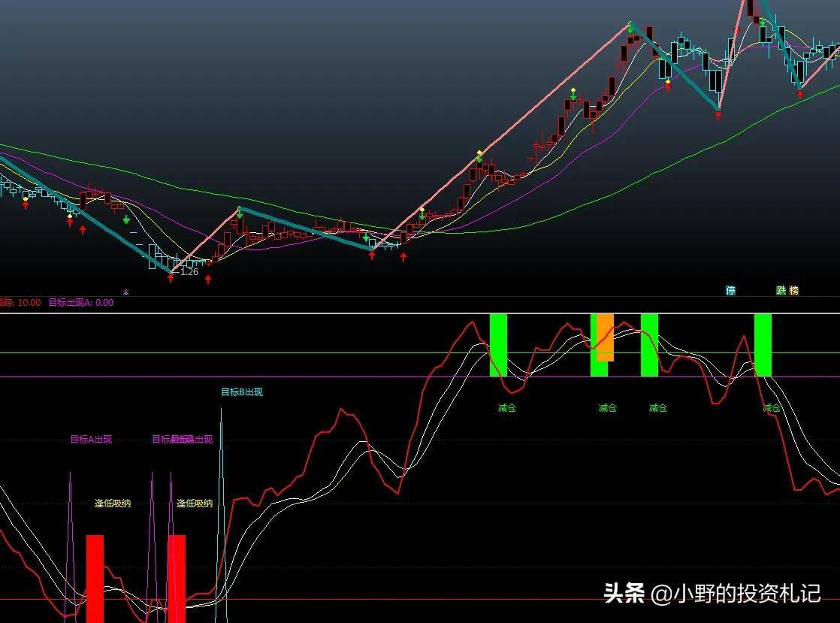Viewport: 840px width, 623px height.
Task: Click the cyan 目标B spike line
Action: 221,514
